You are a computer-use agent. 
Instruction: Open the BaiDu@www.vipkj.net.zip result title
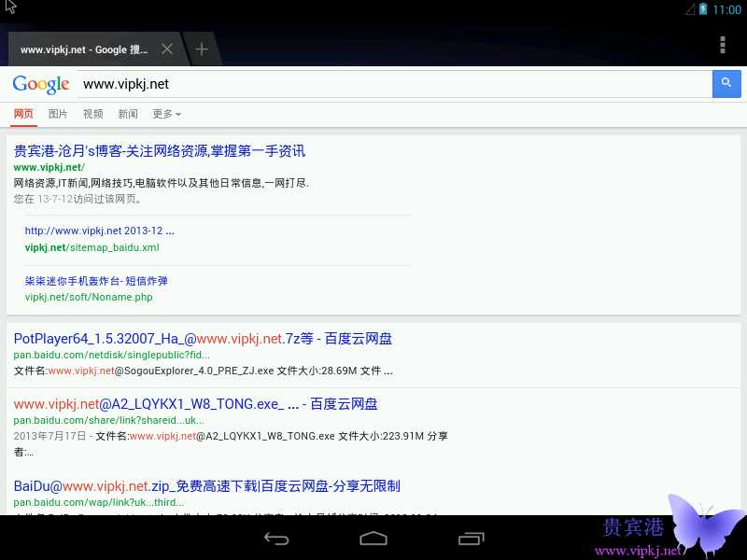206,486
